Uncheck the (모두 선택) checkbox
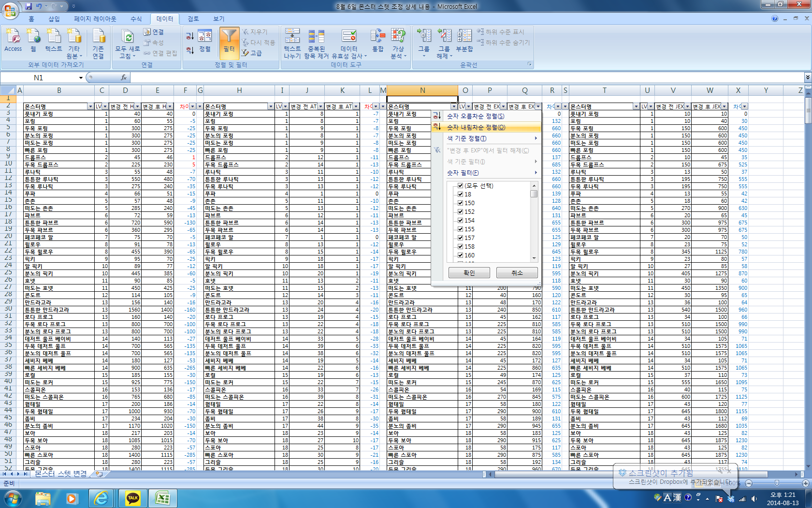 click(461, 186)
